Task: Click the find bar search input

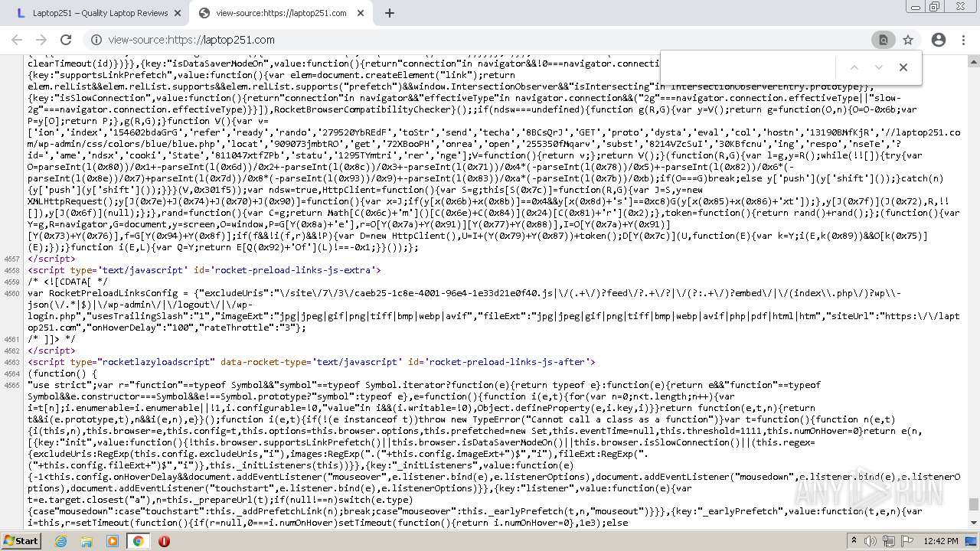Action: tap(750, 67)
